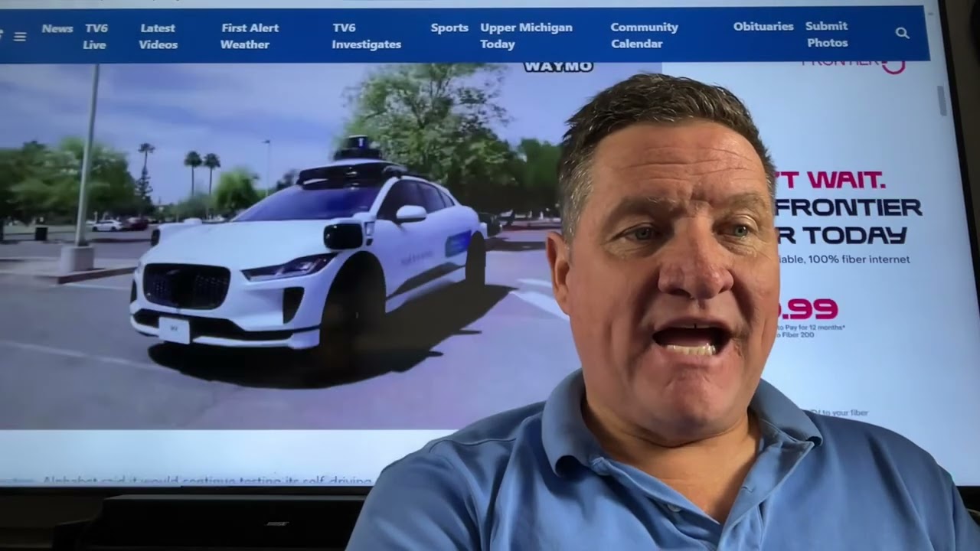The width and height of the screenshot is (980, 551).
Task: Open Latest Videos
Action: click(158, 36)
